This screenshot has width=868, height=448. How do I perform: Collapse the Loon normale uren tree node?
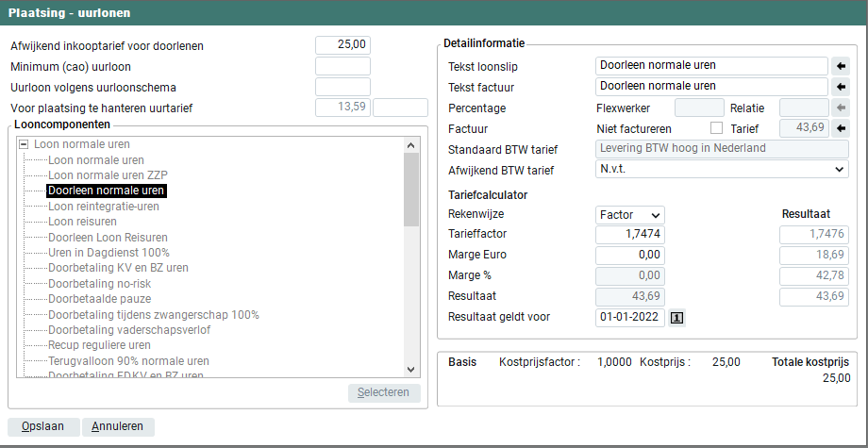pos(24,144)
